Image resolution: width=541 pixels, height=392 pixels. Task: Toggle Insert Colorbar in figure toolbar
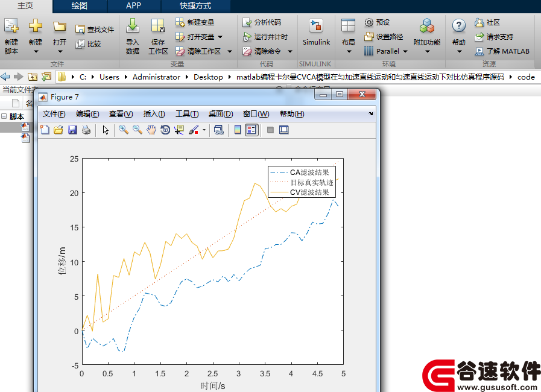(238, 130)
